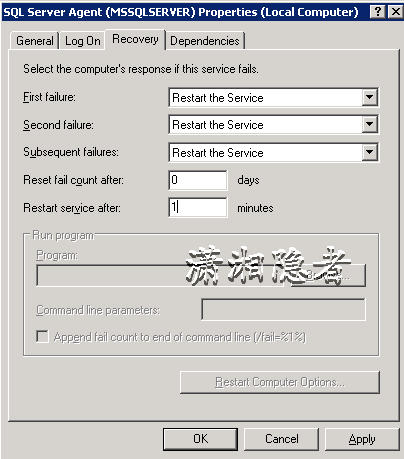Open Restart Computer Options button
Viewport: 404px width, 459px height.
280,382
